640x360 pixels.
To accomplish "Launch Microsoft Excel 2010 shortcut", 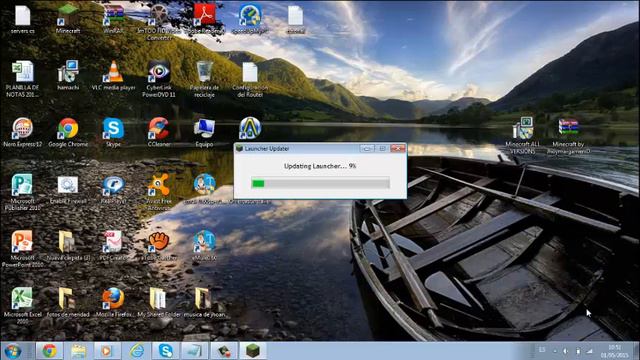I will 22,305.
